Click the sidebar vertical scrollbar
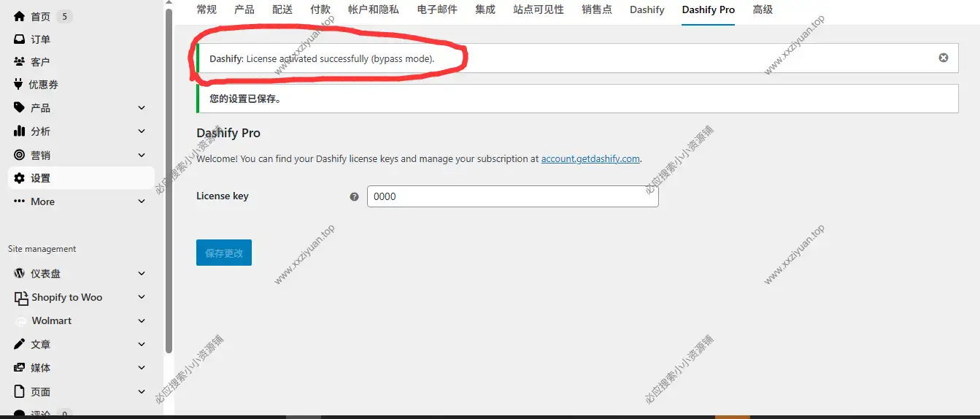The width and height of the screenshot is (980, 419). pyautogui.click(x=169, y=182)
